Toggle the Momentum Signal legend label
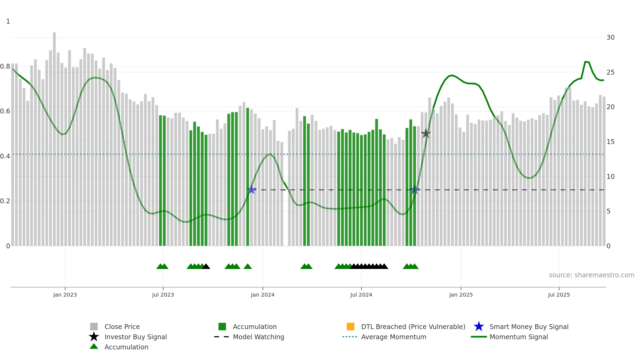 519,337
